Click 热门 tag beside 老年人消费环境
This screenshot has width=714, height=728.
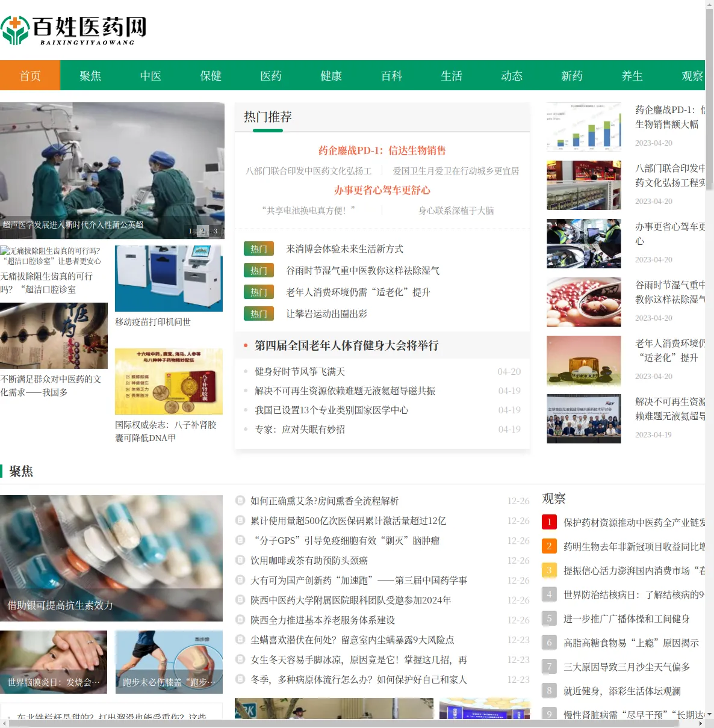[x=259, y=292]
